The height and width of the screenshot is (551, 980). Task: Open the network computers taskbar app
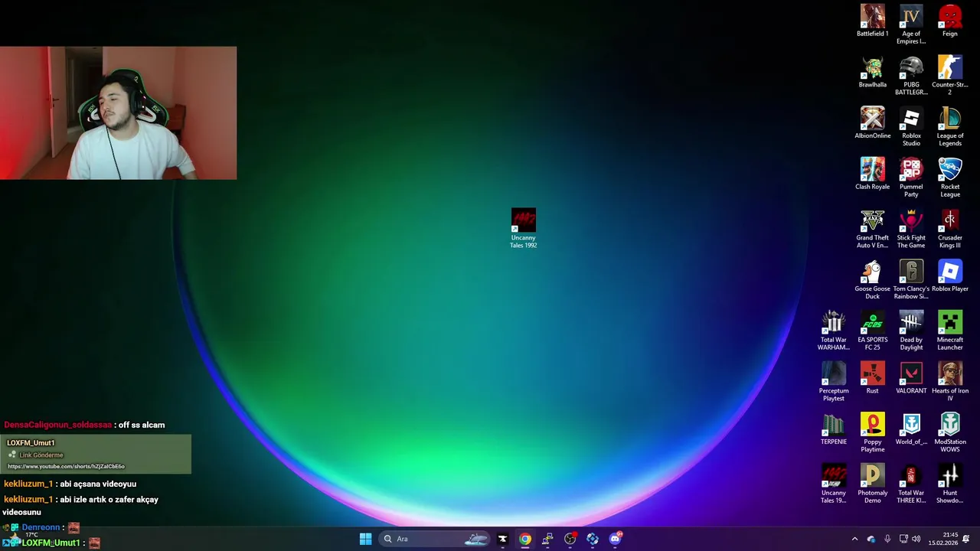(547, 539)
